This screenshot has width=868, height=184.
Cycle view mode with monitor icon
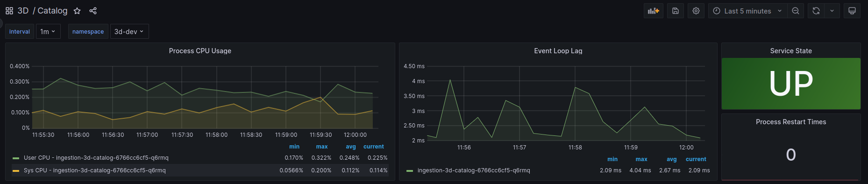coord(852,11)
